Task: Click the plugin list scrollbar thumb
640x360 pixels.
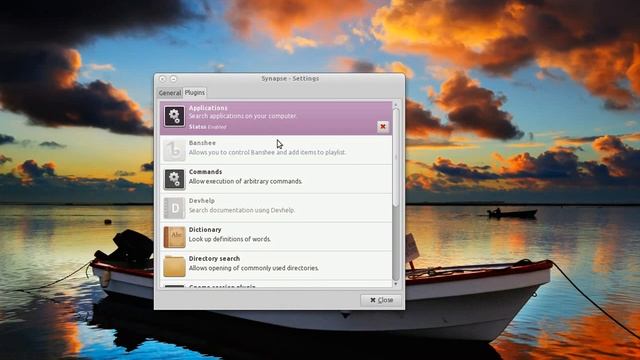Action: coord(395,157)
